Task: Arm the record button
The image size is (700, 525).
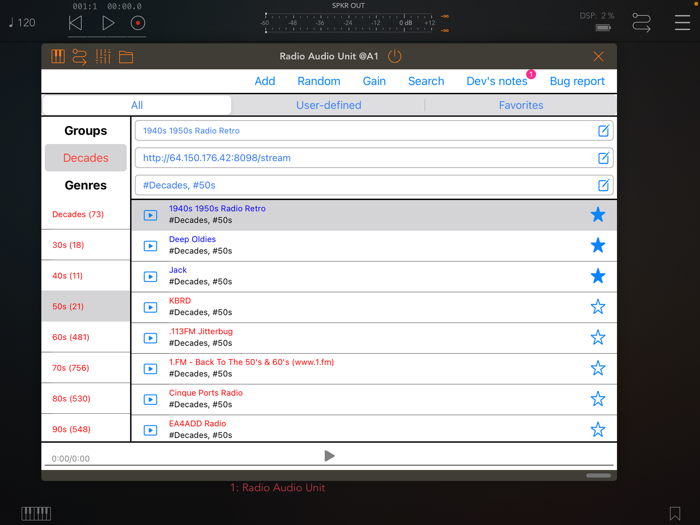Action: (138, 23)
